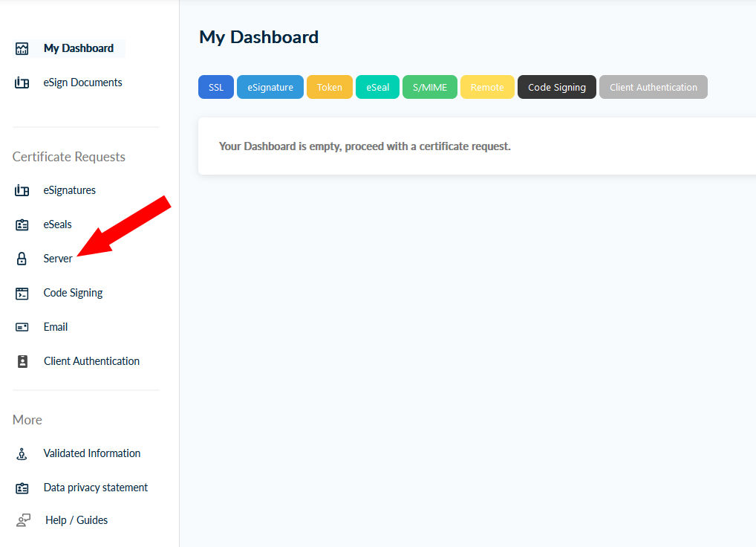Click the Help / Guides person icon
The width and height of the screenshot is (756, 547).
coord(23,520)
